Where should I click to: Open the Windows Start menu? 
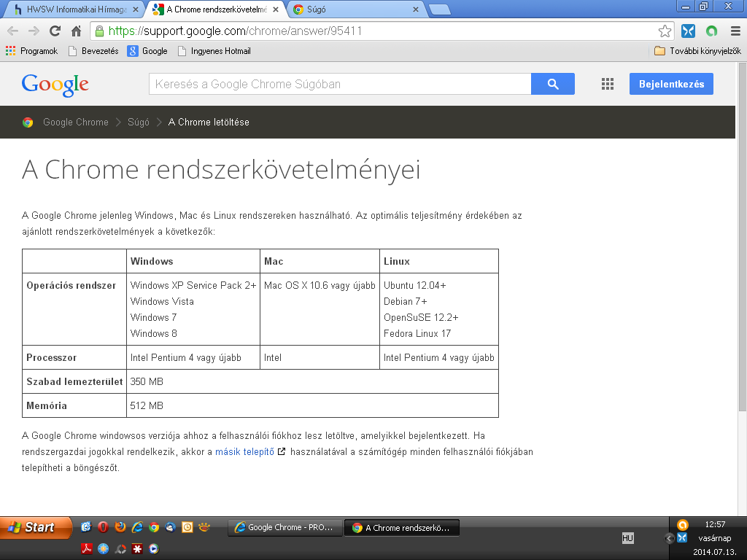36,527
